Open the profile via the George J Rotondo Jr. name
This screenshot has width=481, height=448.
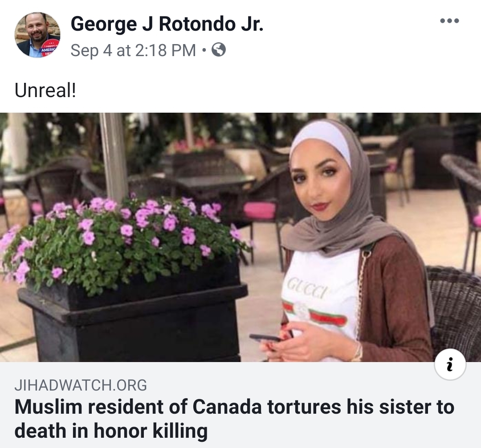click(167, 24)
